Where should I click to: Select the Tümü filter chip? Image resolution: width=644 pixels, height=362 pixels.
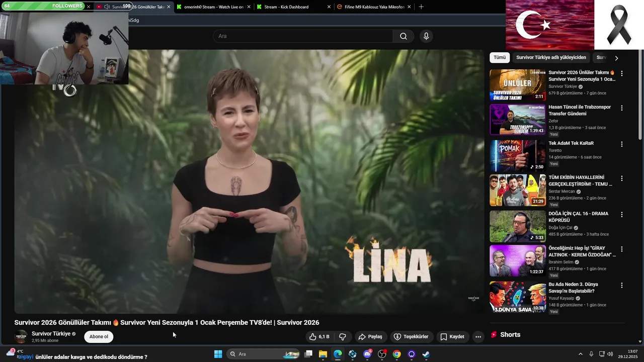[500, 57]
